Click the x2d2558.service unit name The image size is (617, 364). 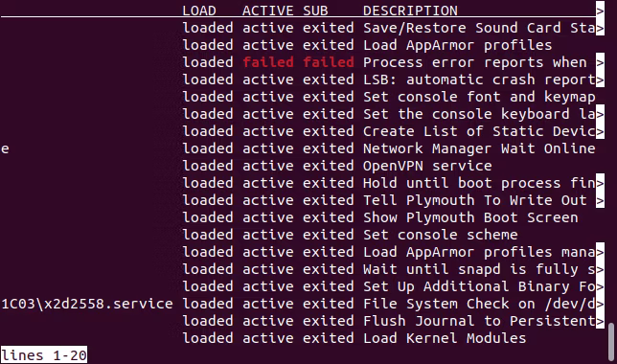pyautogui.click(x=87, y=304)
